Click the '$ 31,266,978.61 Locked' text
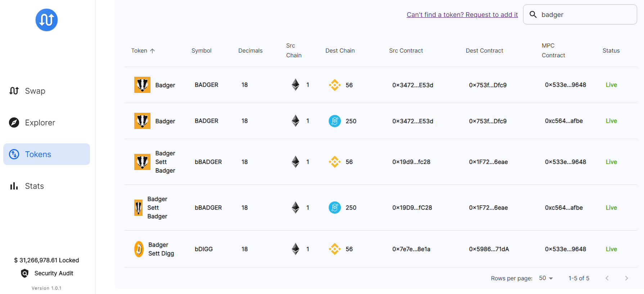The image size is (644, 294). pos(46,260)
